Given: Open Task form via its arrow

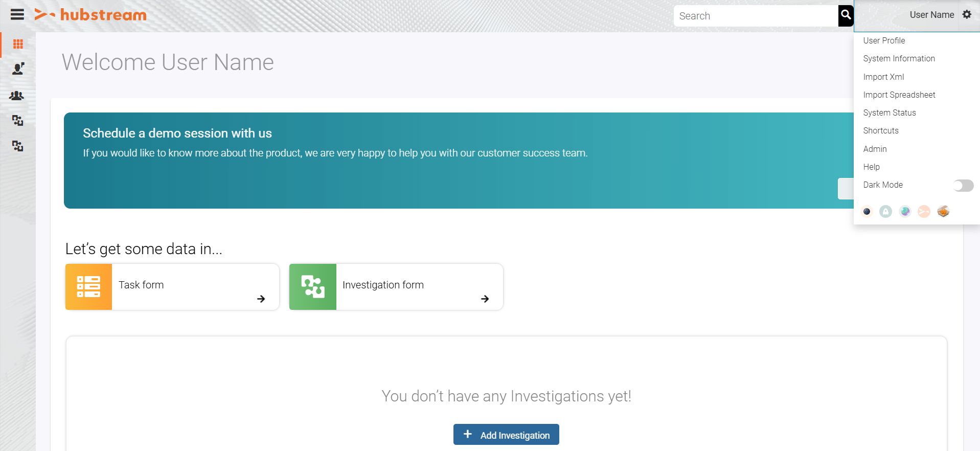Looking at the screenshot, I should pos(261,299).
